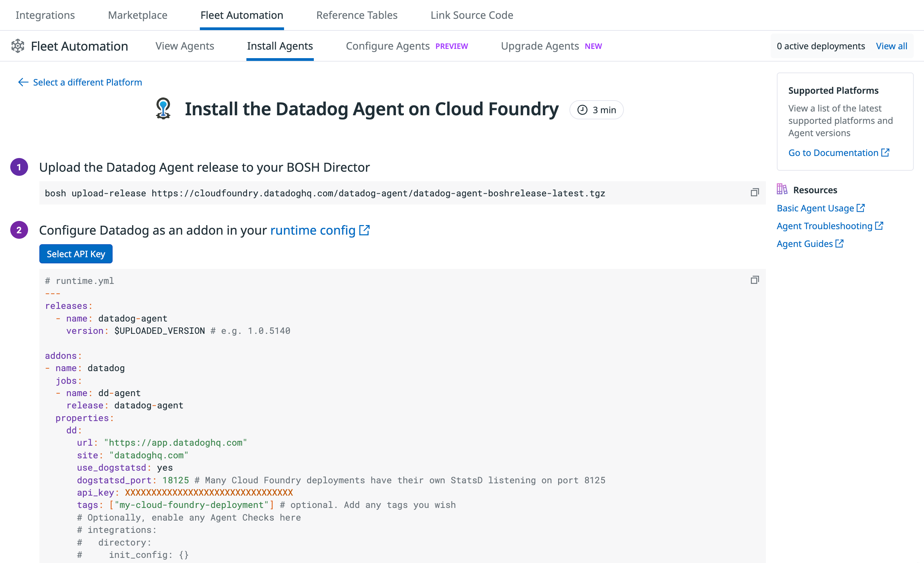Click the "https://app.datadoghq.com" url value

click(176, 442)
